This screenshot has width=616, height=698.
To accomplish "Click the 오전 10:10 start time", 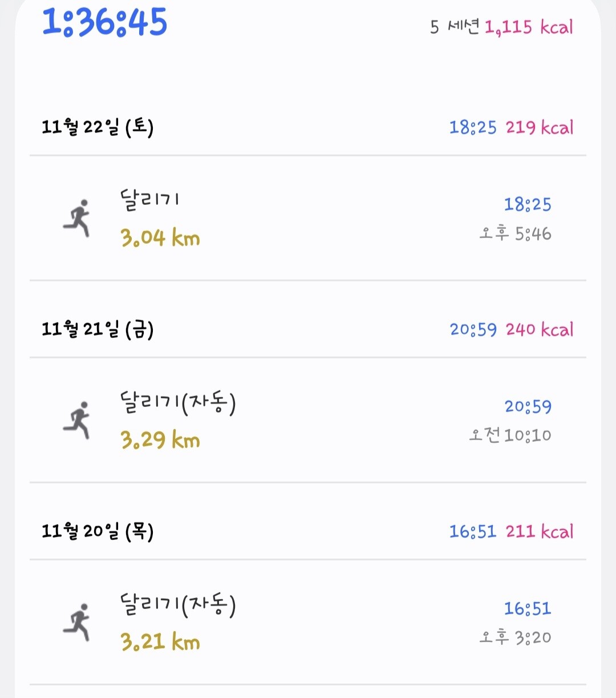I will [x=510, y=435].
